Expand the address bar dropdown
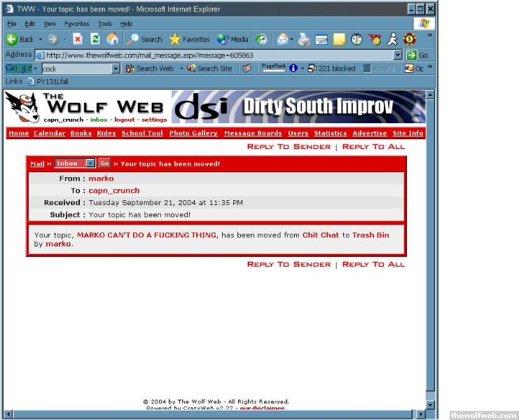The height and width of the screenshot is (420, 519). [x=399, y=55]
